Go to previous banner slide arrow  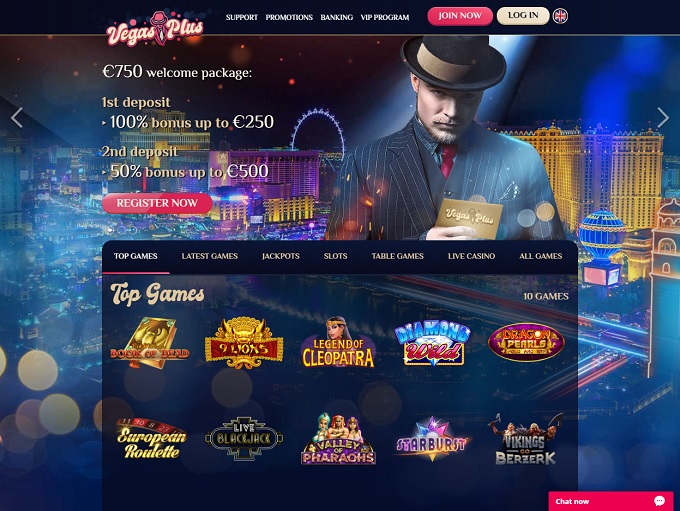click(17, 118)
